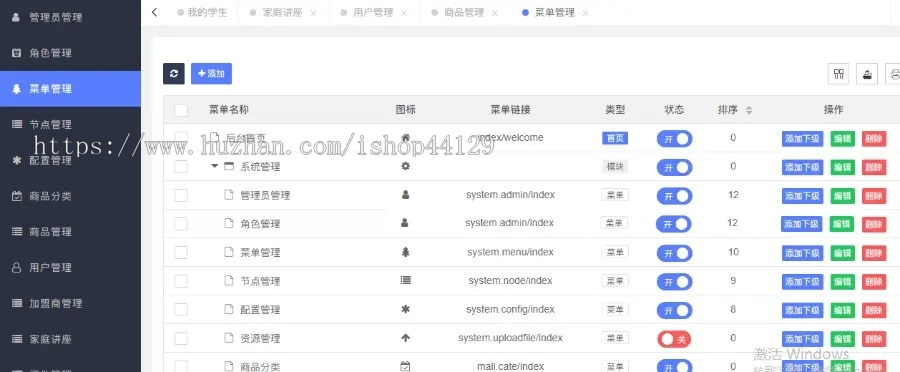Click the export table icon

click(x=867, y=73)
